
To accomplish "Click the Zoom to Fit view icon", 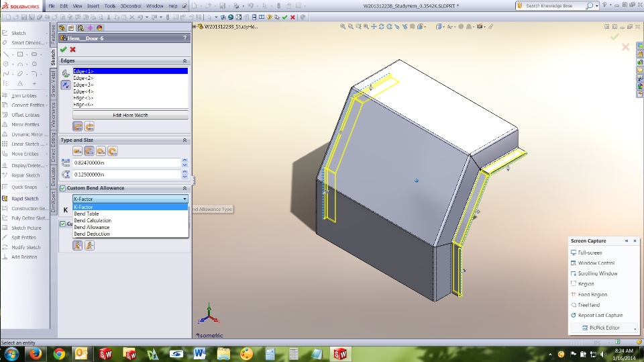I will [343, 27].
